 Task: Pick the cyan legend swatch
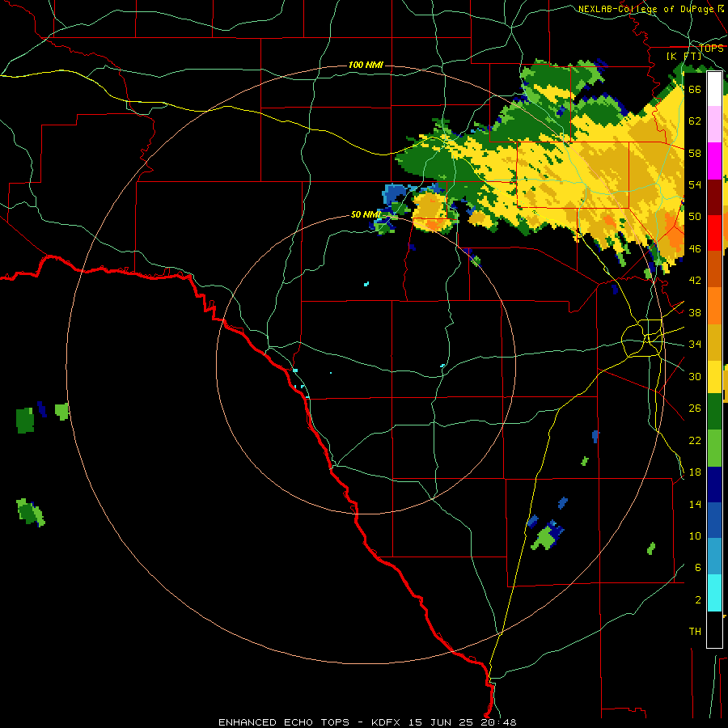714,592
